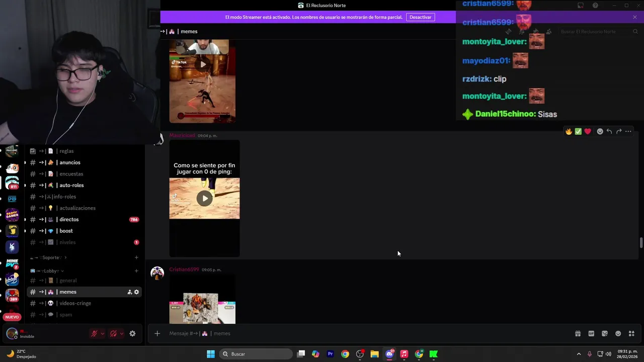
Task: Click the Desactivar streamer mode button
Action: tap(420, 17)
